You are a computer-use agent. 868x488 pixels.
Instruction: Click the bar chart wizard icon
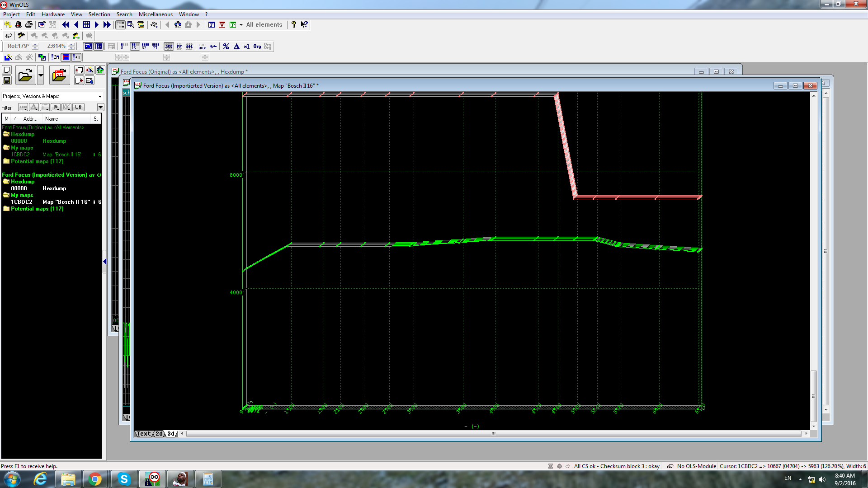8,57
